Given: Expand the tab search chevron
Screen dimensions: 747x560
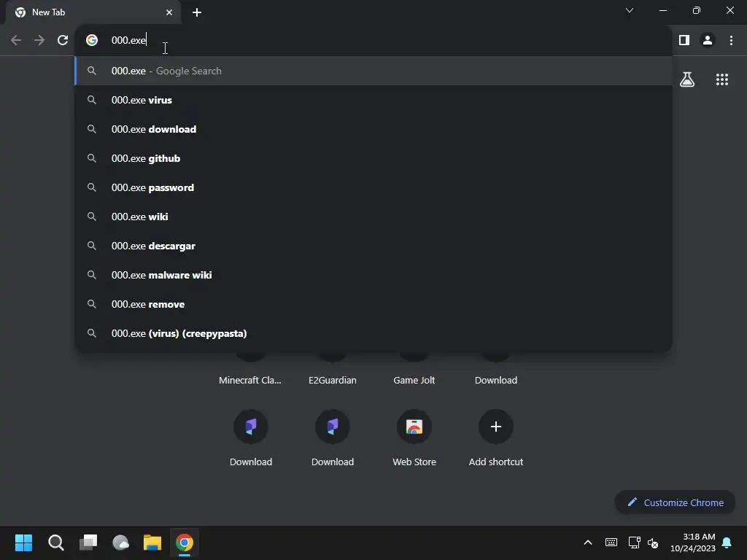Looking at the screenshot, I should (630, 10).
